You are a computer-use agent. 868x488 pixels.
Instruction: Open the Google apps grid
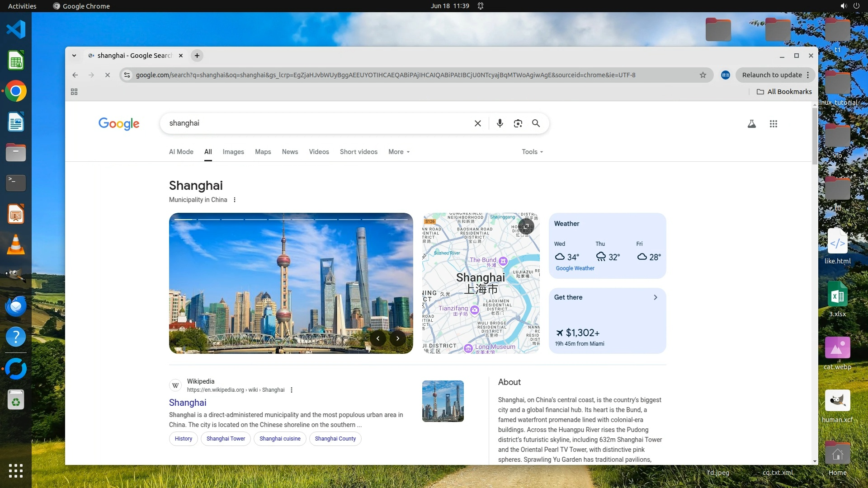(773, 124)
